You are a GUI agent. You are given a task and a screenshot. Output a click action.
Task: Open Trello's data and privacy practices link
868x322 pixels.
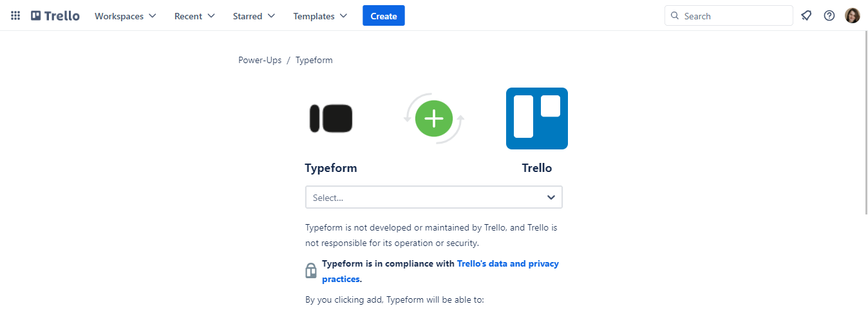tap(507, 264)
